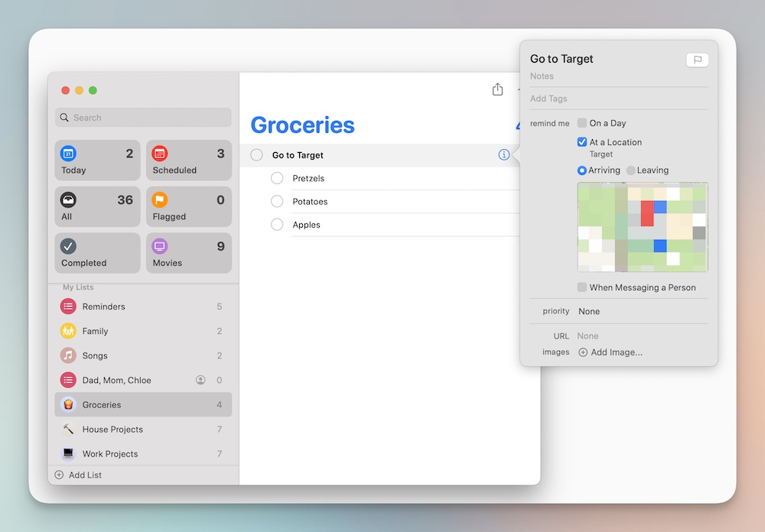Select the Arriving radio button
This screenshot has width=765, height=532.
click(x=581, y=170)
